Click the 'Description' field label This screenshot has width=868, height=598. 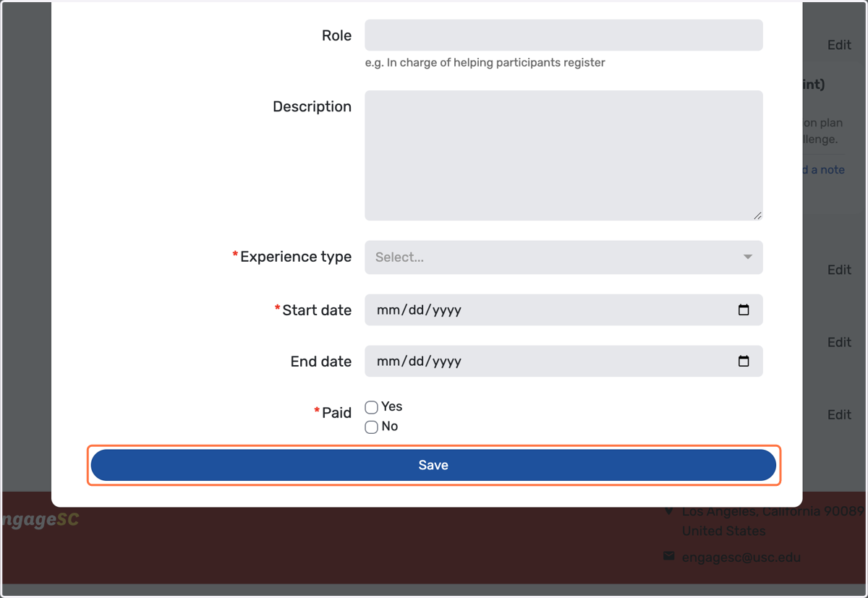[312, 106]
